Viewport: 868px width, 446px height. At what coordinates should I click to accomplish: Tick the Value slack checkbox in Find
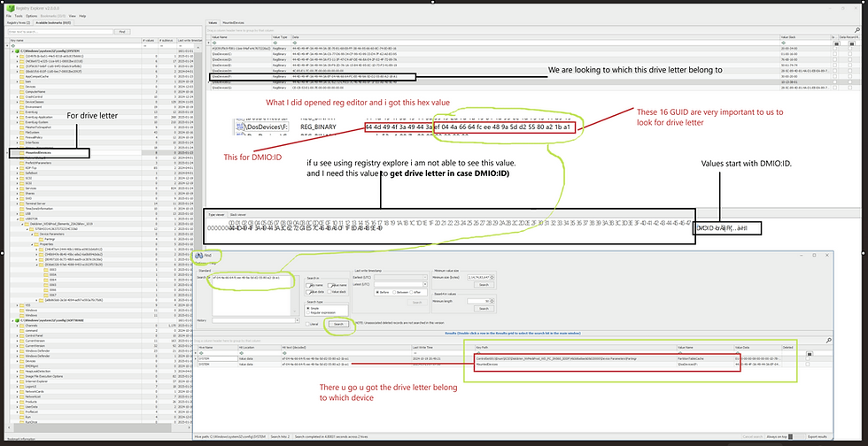point(329,292)
